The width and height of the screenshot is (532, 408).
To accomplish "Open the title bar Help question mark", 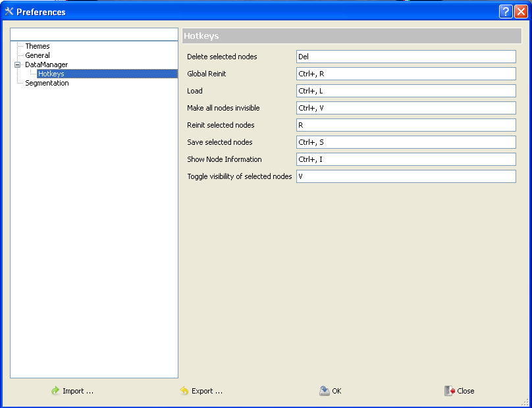I will click(505, 12).
